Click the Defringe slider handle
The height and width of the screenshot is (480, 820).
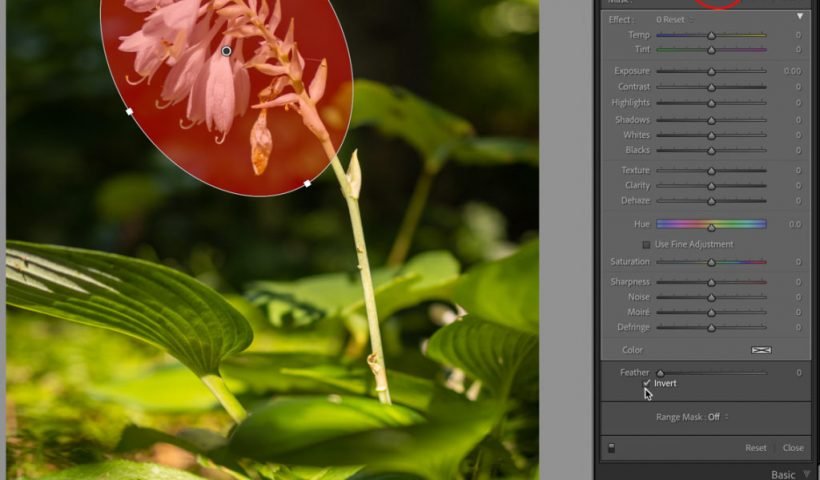point(711,328)
